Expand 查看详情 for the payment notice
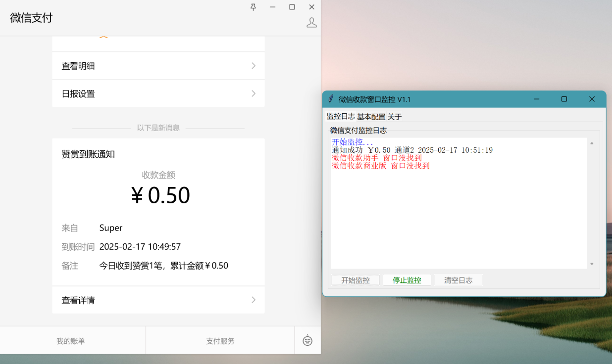This screenshot has width=612, height=364. 158,300
